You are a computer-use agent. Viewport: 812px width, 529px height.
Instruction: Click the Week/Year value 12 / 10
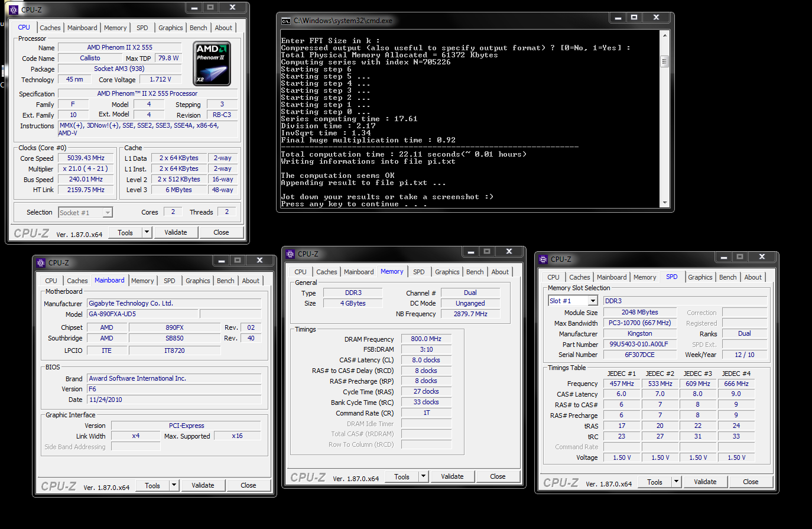click(745, 355)
